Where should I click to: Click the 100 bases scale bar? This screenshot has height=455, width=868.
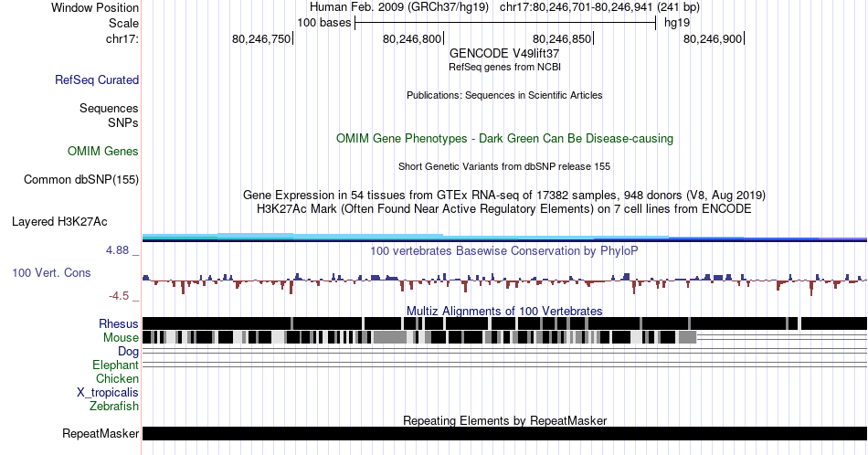coord(505,23)
